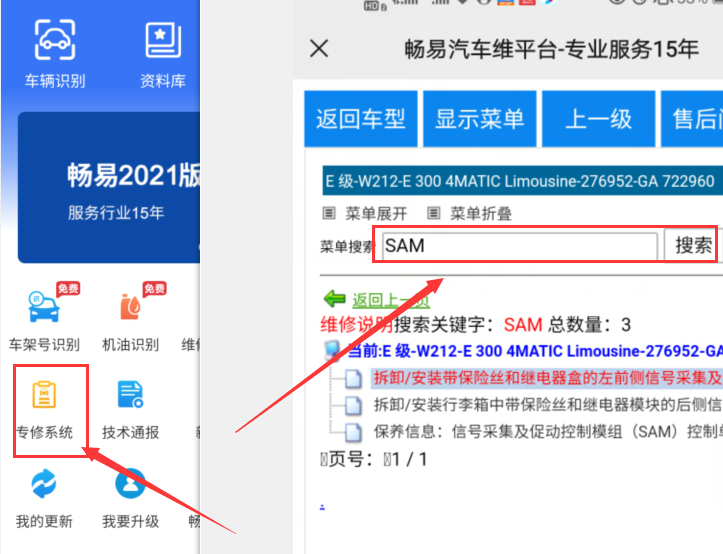Open the 资料库 library icon
This screenshot has width=723, height=554.
pyautogui.click(x=163, y=40)
